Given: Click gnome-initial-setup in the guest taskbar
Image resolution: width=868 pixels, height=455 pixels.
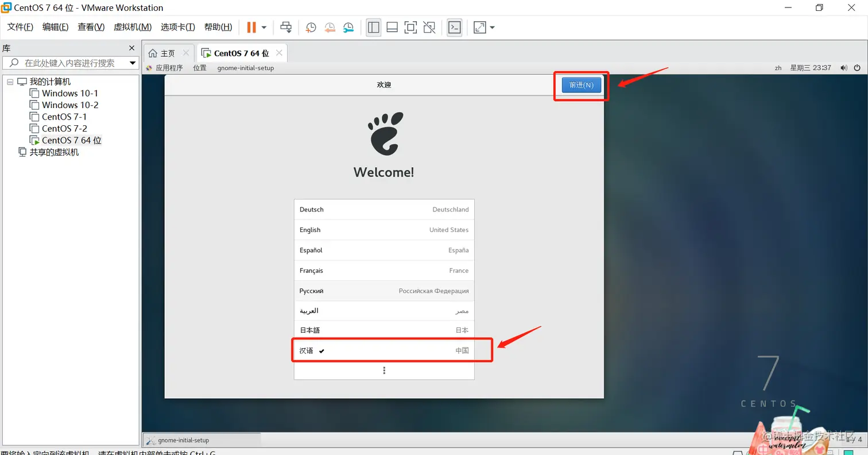Looking at the screenshot, I should [201, 440].
